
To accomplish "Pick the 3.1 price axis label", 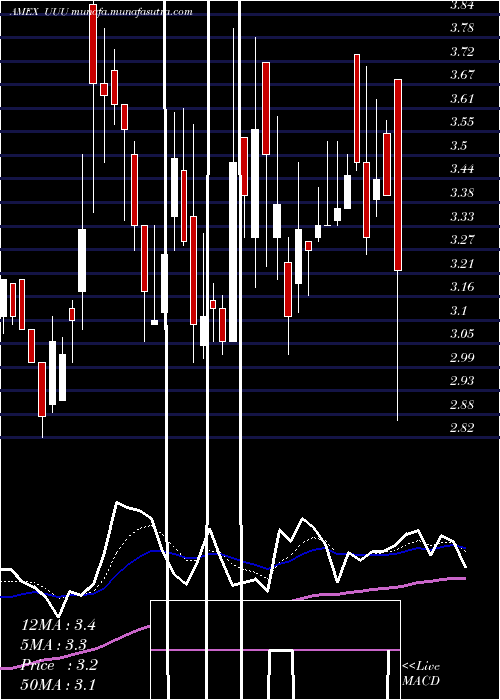I will pos(459,310).
